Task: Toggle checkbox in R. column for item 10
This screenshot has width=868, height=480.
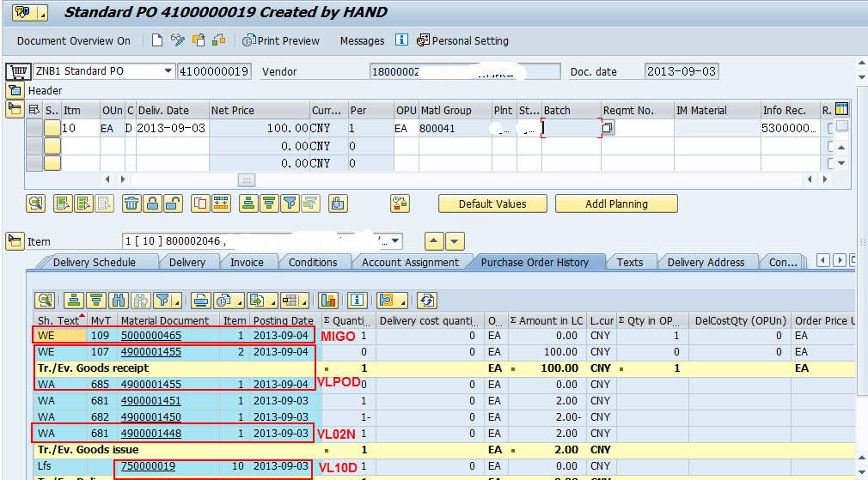Action: tap(829, 129)
